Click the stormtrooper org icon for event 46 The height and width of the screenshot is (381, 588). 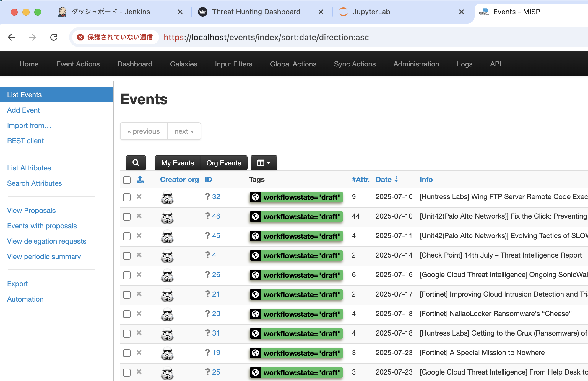pos(167,217)
